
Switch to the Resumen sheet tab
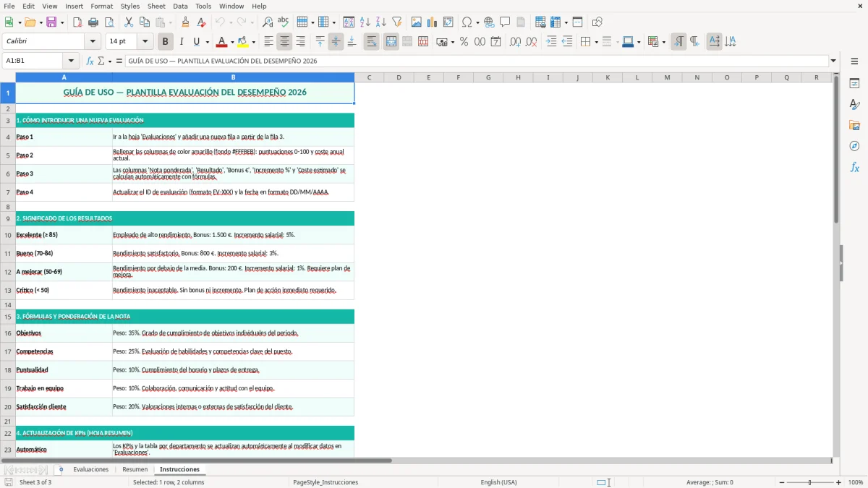click(135, 470)
